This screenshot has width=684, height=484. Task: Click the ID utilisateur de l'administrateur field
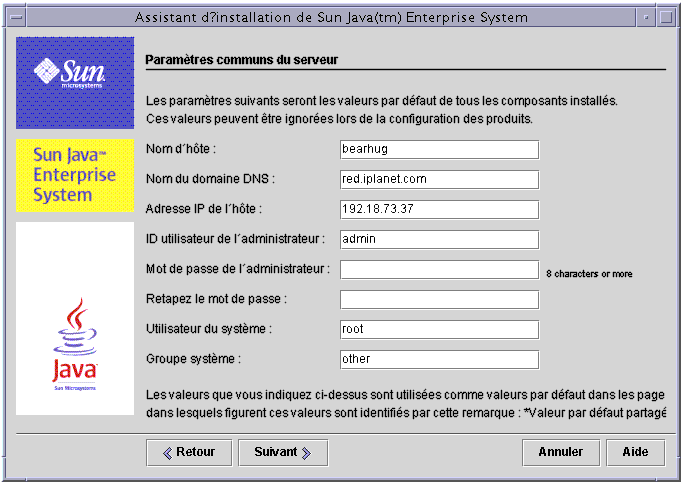[439, 239]
